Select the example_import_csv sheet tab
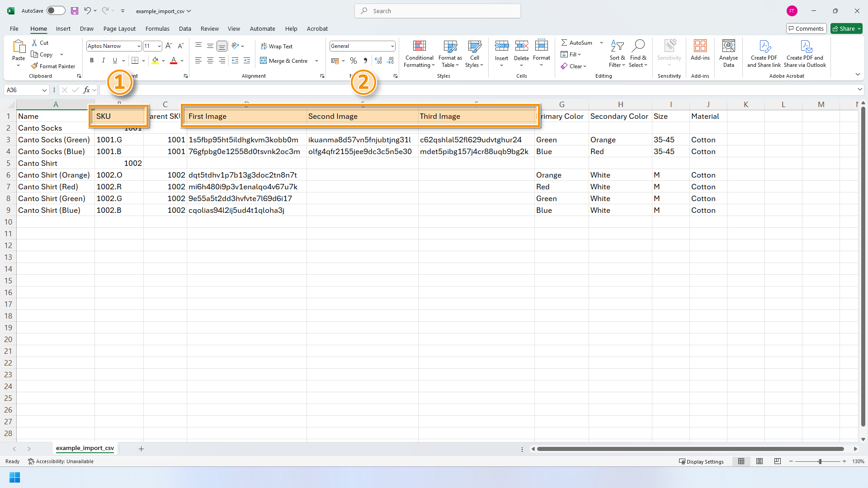This screenshot has width=868, height=488. [x=85, y=448]
